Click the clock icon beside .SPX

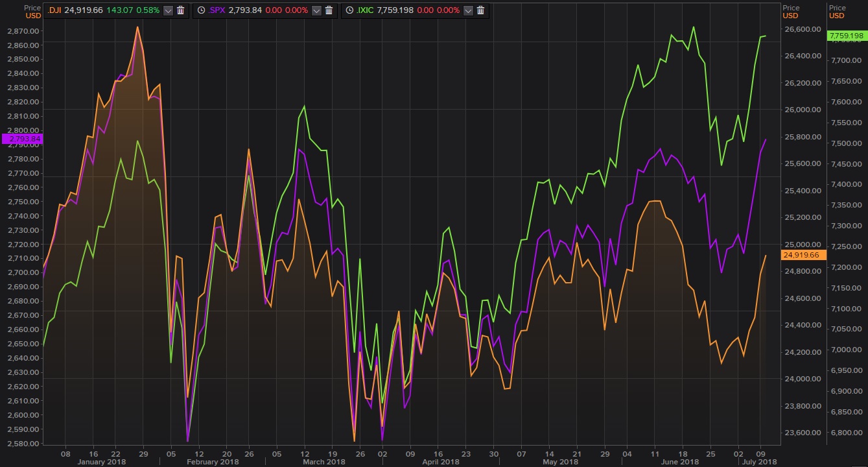coord(201,10)
